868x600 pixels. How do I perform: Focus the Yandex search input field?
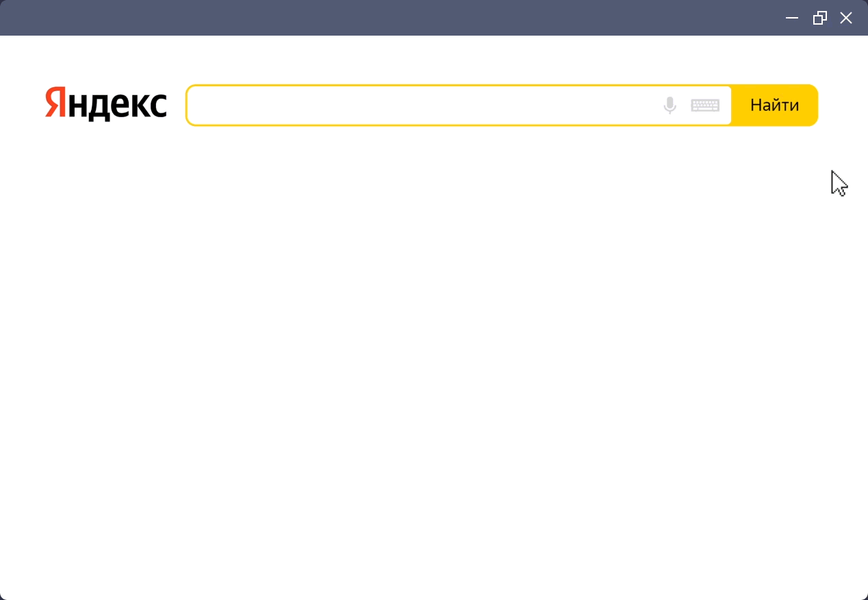421,105
